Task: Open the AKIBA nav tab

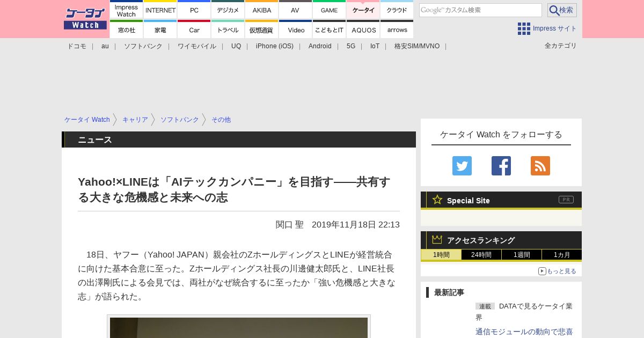Action: tap(261, 10)
